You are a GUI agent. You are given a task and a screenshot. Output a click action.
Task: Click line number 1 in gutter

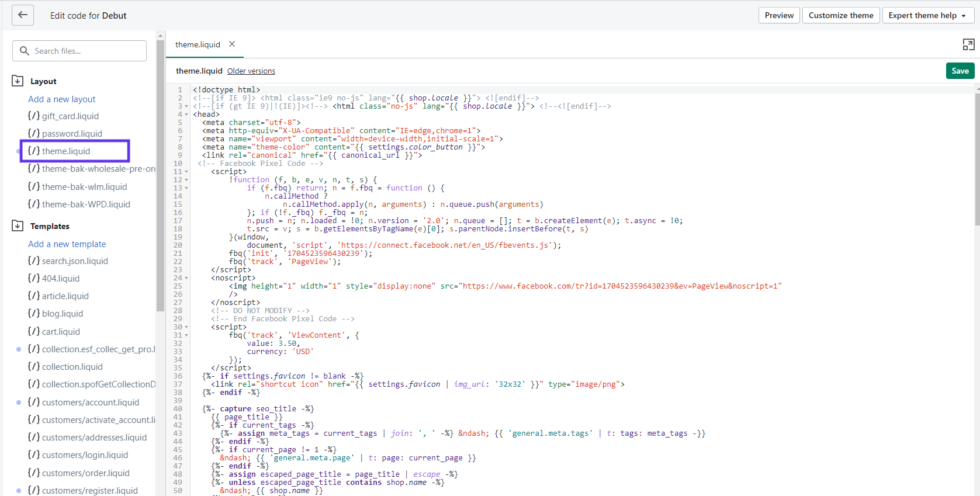180,90
